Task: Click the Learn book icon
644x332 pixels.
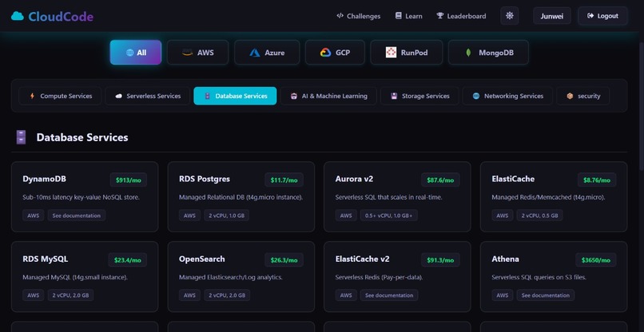Action: [398, 16]
